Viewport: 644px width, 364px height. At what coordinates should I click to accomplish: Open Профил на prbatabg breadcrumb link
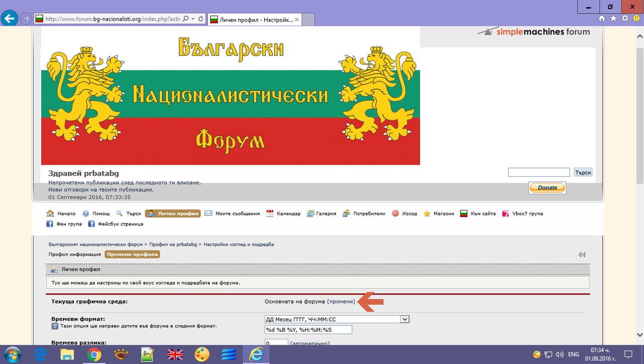(x=173, y=244)
